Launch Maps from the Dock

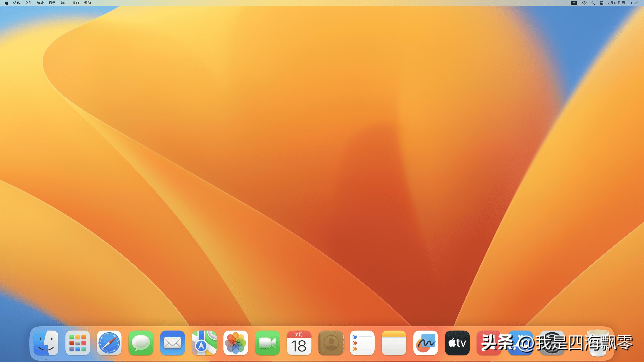pyautogui.click(x=204, y=343)
